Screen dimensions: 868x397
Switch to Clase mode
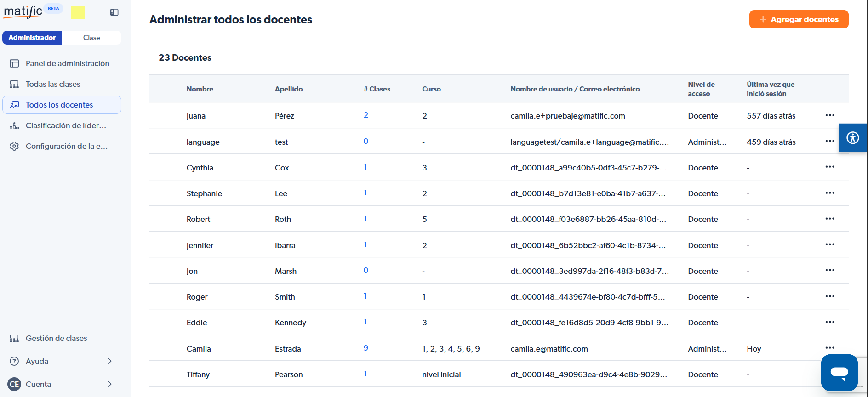91,38
